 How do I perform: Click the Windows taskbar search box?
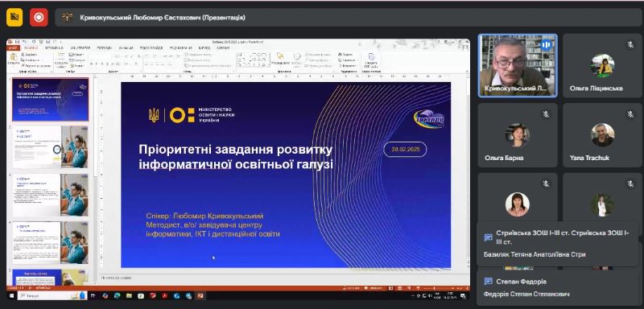point(52,295)
